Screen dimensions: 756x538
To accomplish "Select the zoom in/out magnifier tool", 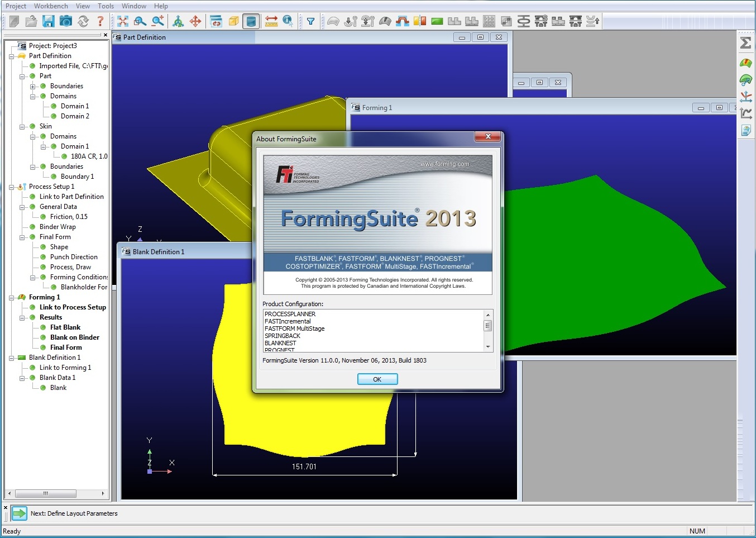I will pyautogui.click(x=158, y=21).
